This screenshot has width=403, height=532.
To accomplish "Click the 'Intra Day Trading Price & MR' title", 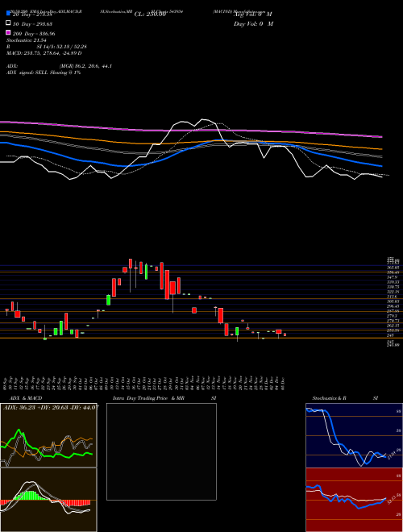I will [164, 398].
